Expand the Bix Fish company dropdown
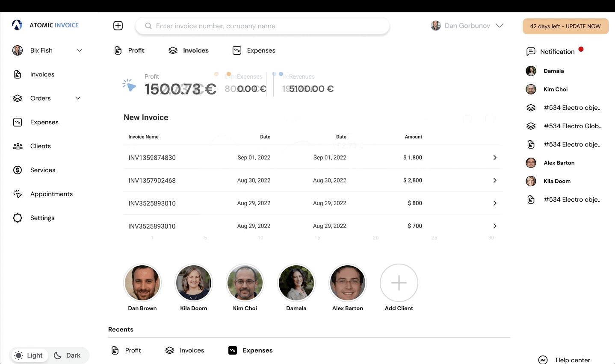The image size is (615, 364). [x=47, y=50]
